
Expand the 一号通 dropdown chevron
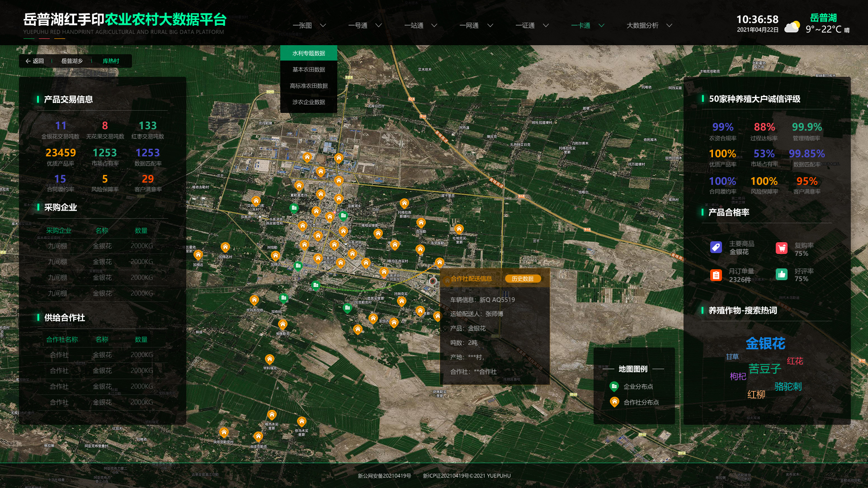click(x=379, y=25)
